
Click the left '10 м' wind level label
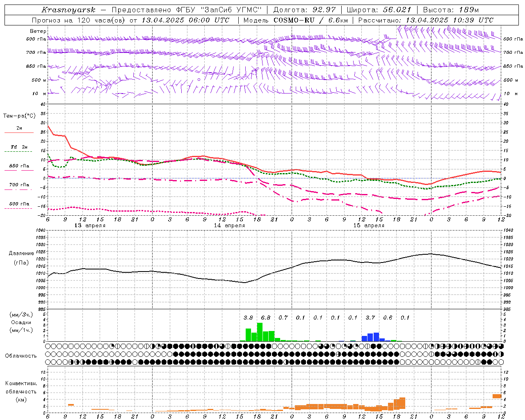point(40,94)
